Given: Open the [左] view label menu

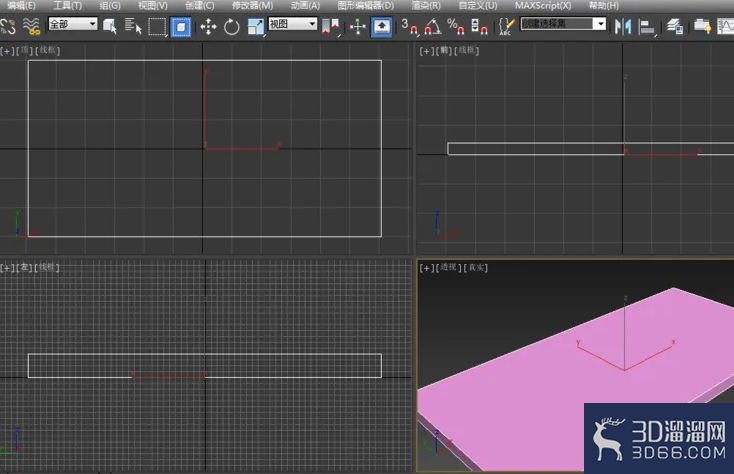Looking at the screenshot, I should (24, 267).
